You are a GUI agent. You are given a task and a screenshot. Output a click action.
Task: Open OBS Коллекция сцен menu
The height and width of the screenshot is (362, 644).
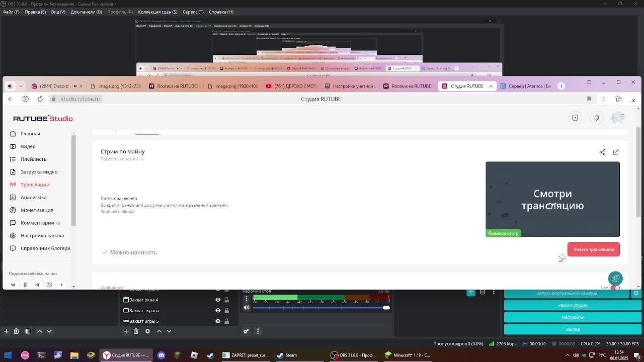click(157, 12)
